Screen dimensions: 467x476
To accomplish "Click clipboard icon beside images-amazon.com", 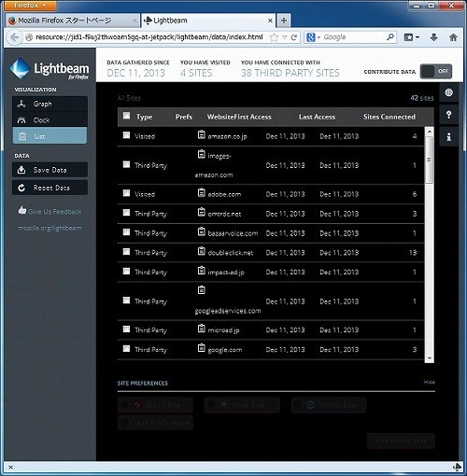I will (202, 154).
